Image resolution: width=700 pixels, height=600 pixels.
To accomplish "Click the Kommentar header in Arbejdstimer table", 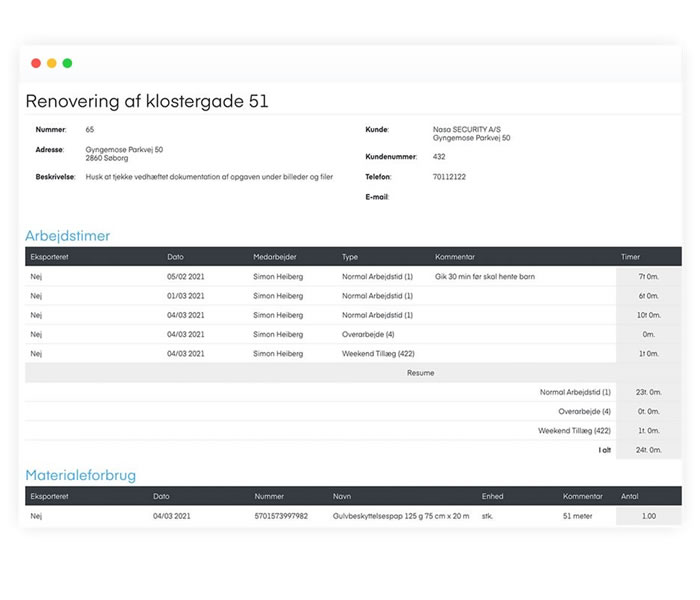I will click(454, 257).
